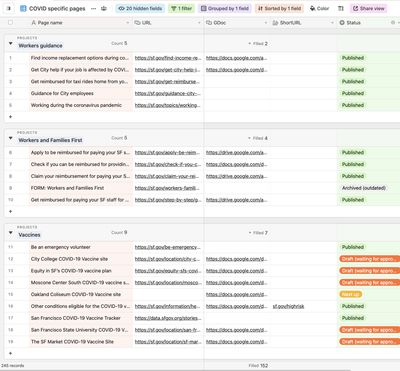Click the Archived (outdated) status cell
Screen dimensions: 400x371
tap(368, 188)
